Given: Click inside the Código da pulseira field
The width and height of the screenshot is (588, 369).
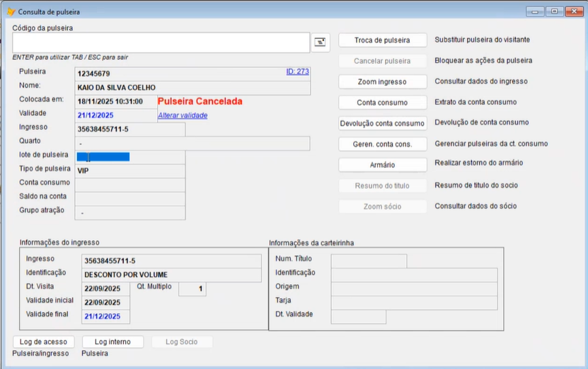Looking at the screenshot, I should 161,42.
